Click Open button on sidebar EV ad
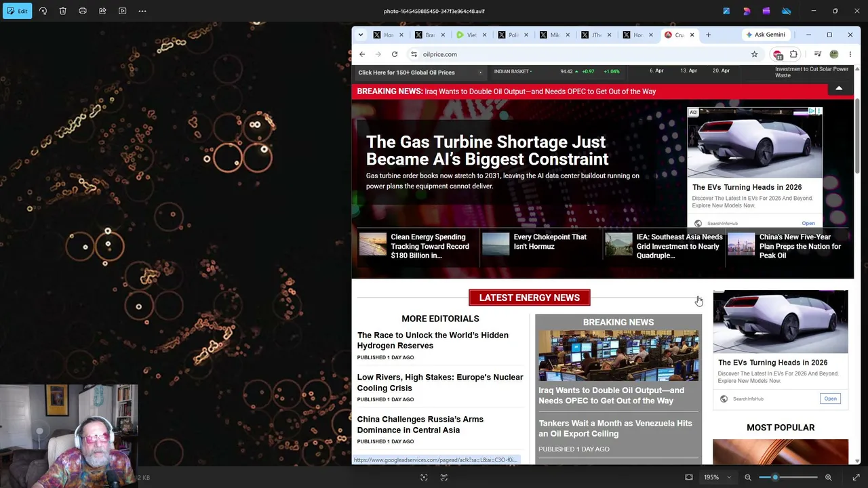The height and width of the screenshot is (488, 868). (x=830, y=399)
